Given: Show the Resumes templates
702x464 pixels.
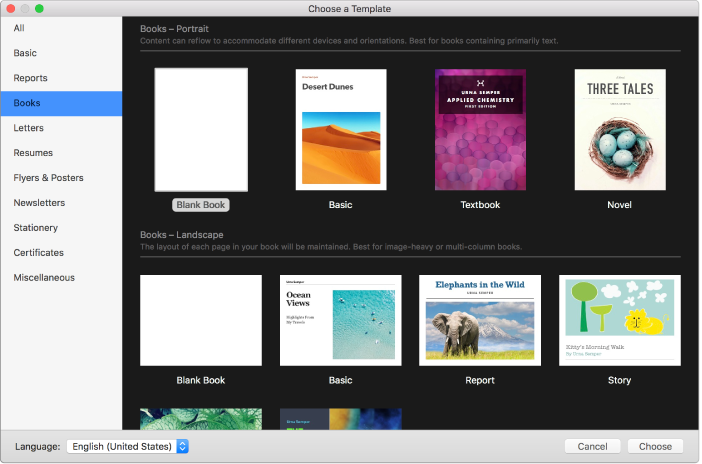Looking at the screenshot, I should (x=61, y=153).
